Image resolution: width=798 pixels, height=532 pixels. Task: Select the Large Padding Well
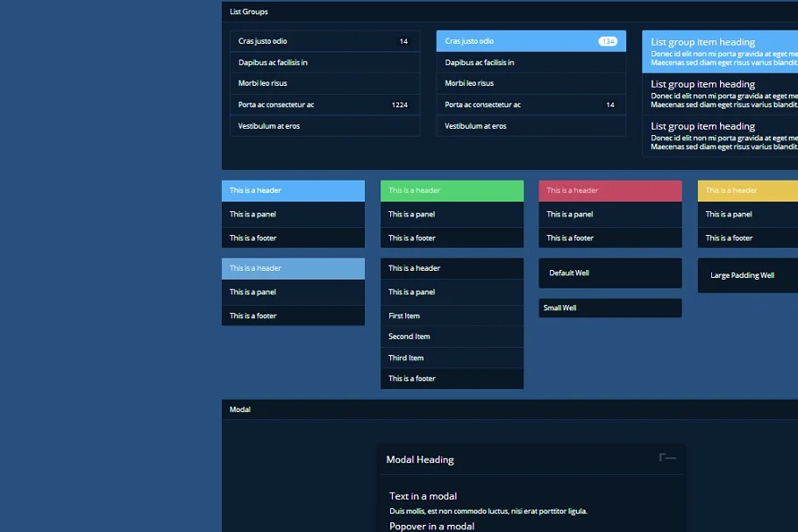point(747,275)
